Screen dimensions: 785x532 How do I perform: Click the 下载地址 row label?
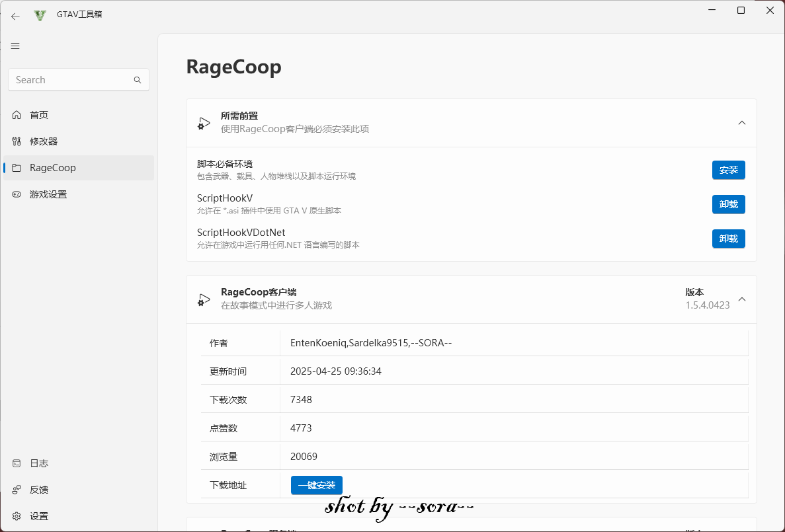227,486
